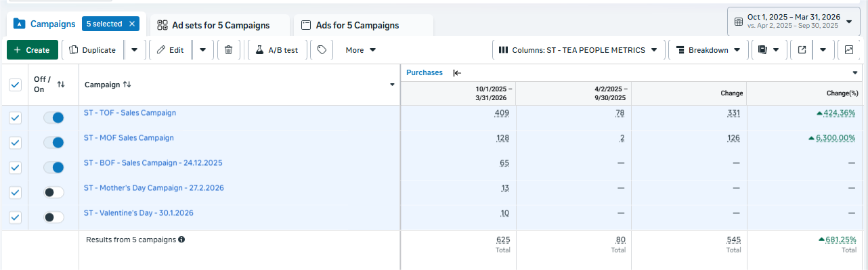Uncheck the ST - MOF Sales Campaign checkbox
868x270 pixels.
pyautogui.click(x=15, y=143)
